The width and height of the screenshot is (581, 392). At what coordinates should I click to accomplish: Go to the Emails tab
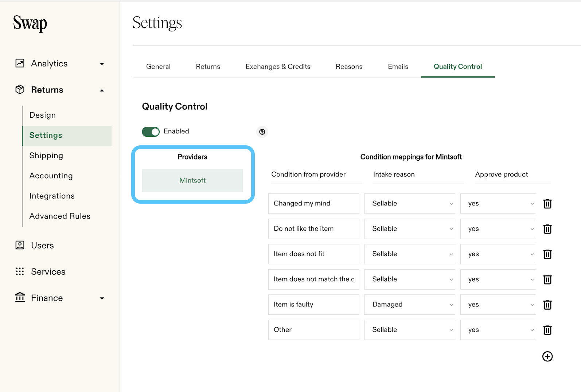pos(398,67)
